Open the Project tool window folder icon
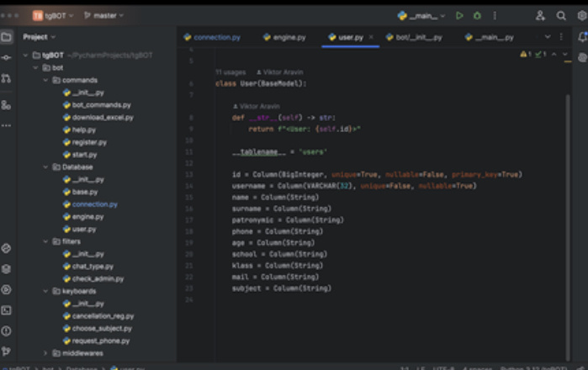This screenshot has height=370, width=588. (7, 37)
